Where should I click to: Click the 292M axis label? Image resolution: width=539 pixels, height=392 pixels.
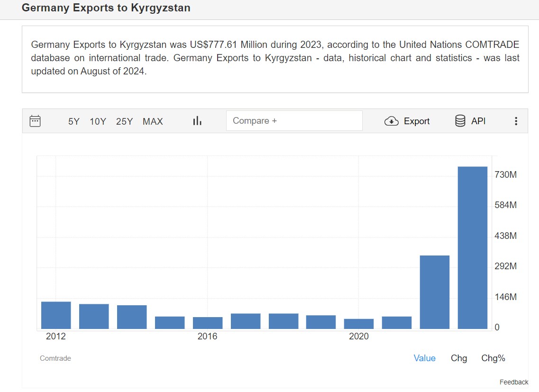pos(505,266)
